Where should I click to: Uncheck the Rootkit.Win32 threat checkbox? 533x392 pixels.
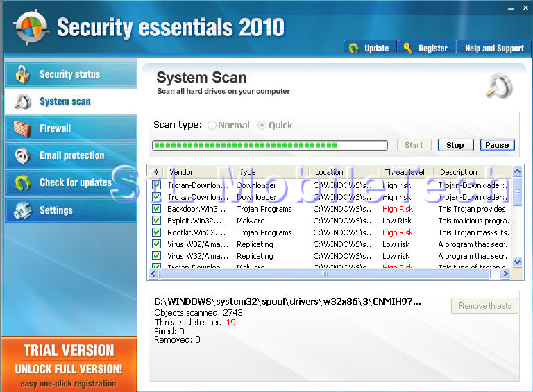[x=157, y=232]
